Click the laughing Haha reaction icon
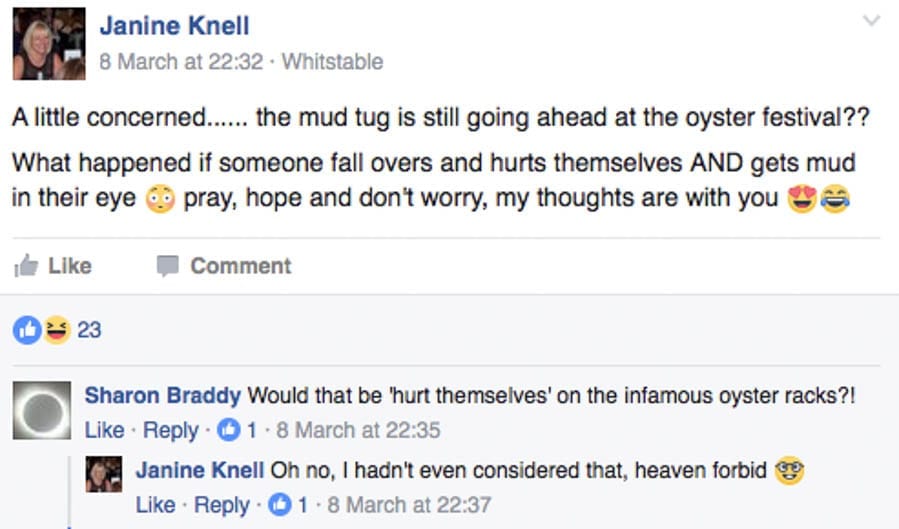899x529 pixels. click(55, 329)
